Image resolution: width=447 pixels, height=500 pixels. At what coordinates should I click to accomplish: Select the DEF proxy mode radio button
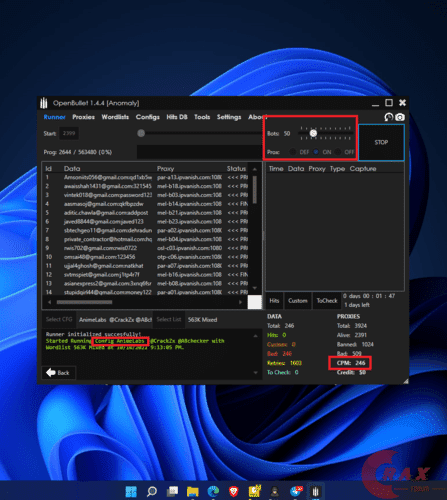[x=292, y=152]
